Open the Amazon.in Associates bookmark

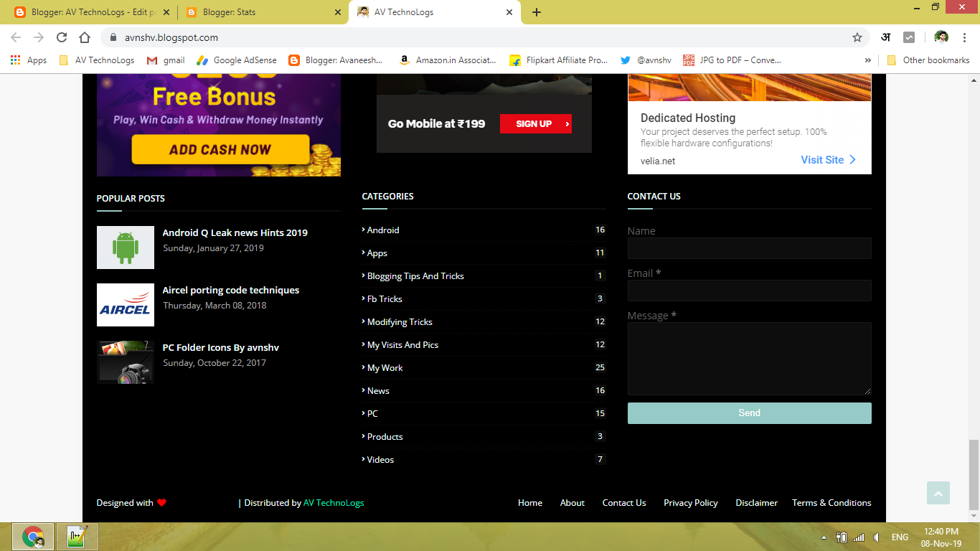pyautogui.click(x=448, y=60)
